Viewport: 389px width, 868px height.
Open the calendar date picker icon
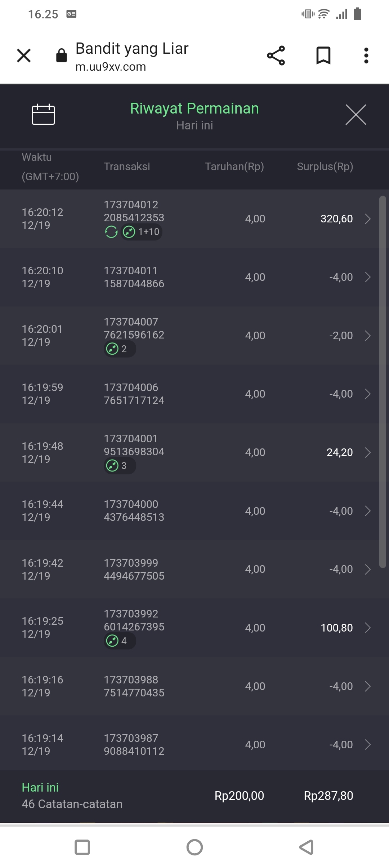pos(43,115)
